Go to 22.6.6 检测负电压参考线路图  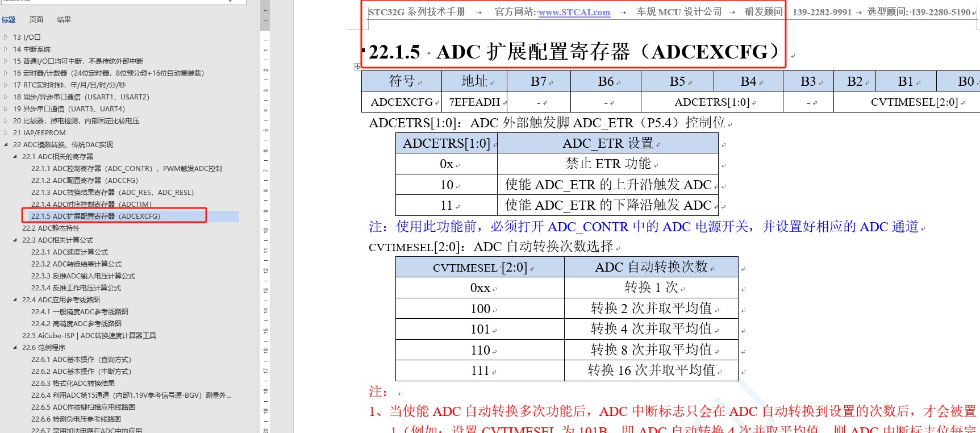pos(76,419)
